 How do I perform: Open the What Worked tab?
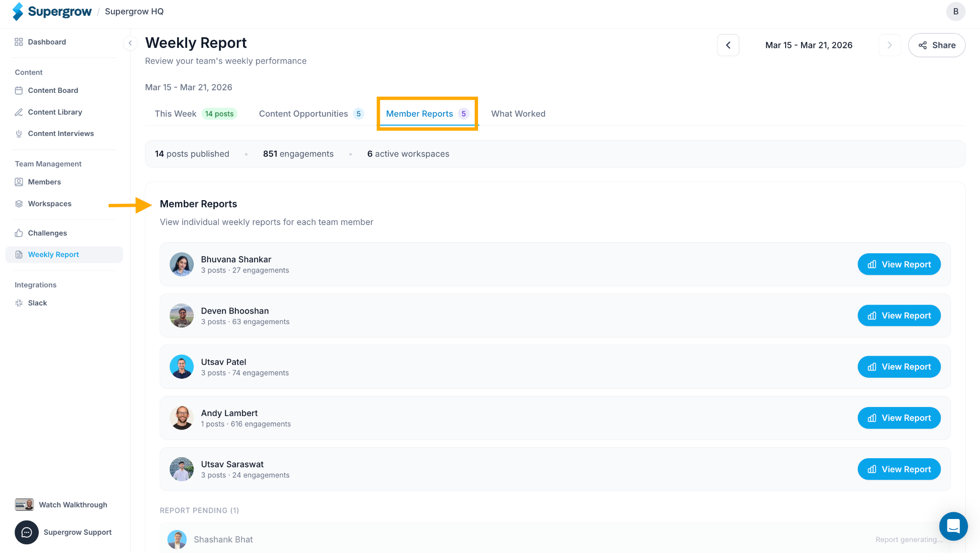(518, 114)
